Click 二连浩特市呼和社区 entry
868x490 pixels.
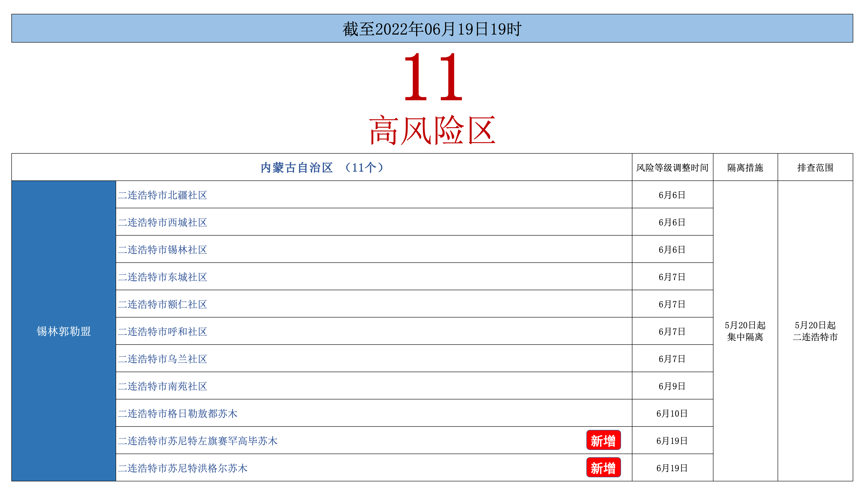162,331
